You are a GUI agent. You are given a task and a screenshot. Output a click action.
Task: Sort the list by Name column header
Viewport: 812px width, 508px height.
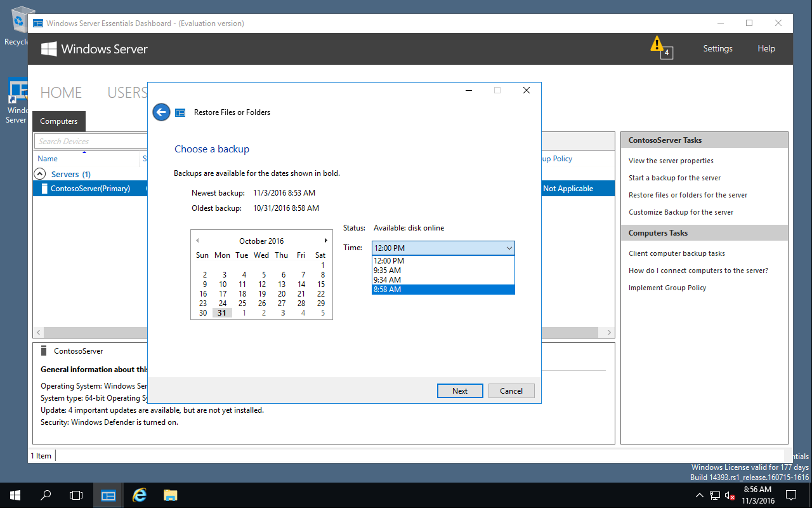pos(48,159)
